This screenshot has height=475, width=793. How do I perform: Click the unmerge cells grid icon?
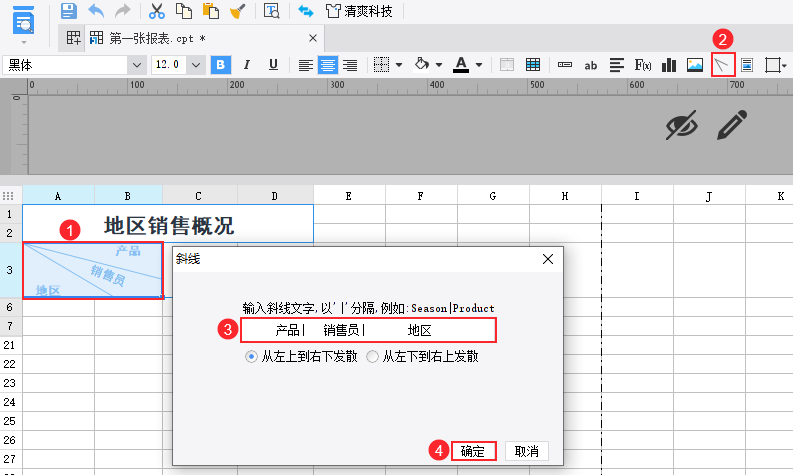(533, 65)
